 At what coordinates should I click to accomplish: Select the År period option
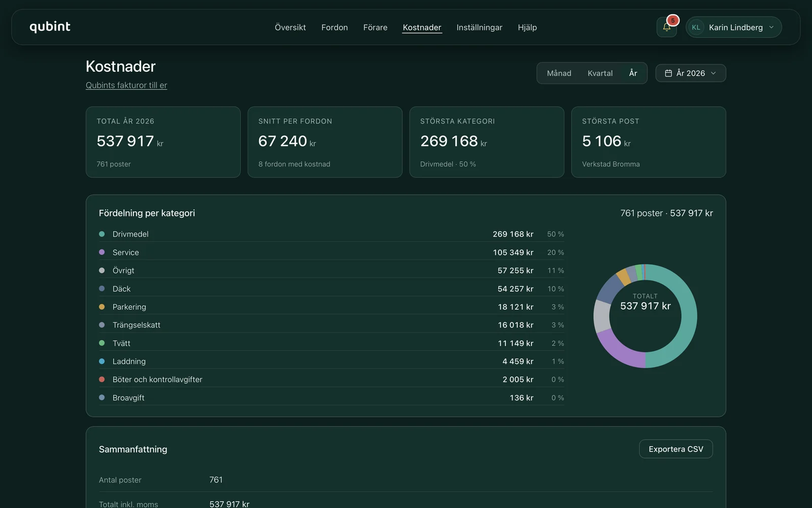point(633,73)
